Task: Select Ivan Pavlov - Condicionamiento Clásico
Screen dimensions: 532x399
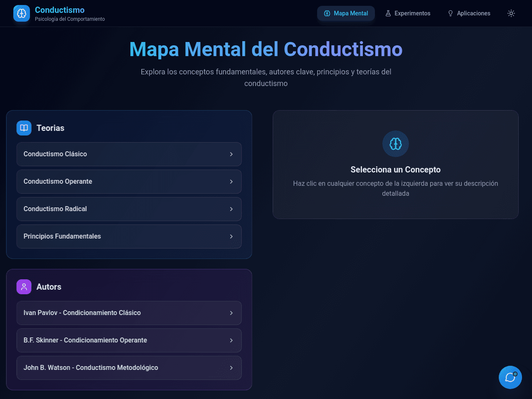Action: 129,313
